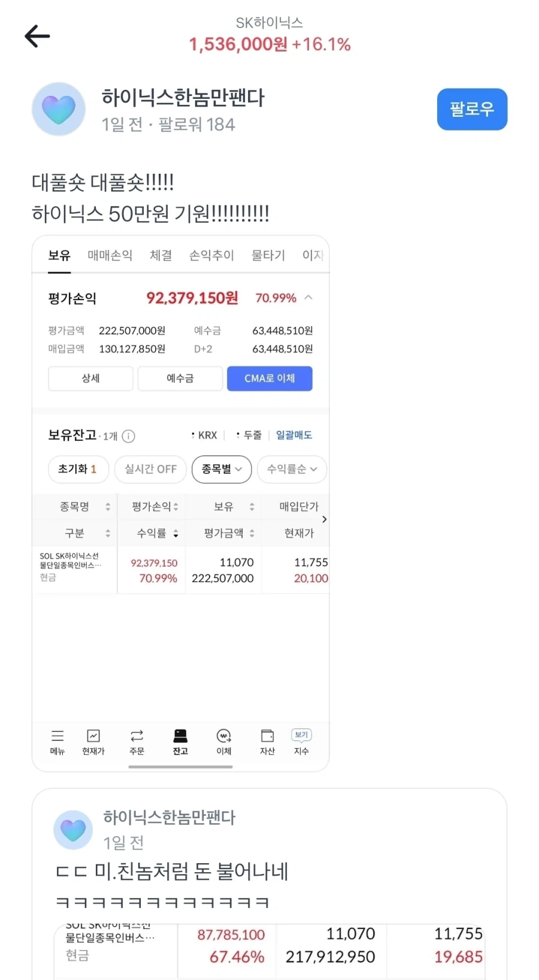Image resolution: width=539 pixels, height=980 pixels.
Task: Click 일괄매도 link
Action: pyautogui.click(x=293, y=435)
